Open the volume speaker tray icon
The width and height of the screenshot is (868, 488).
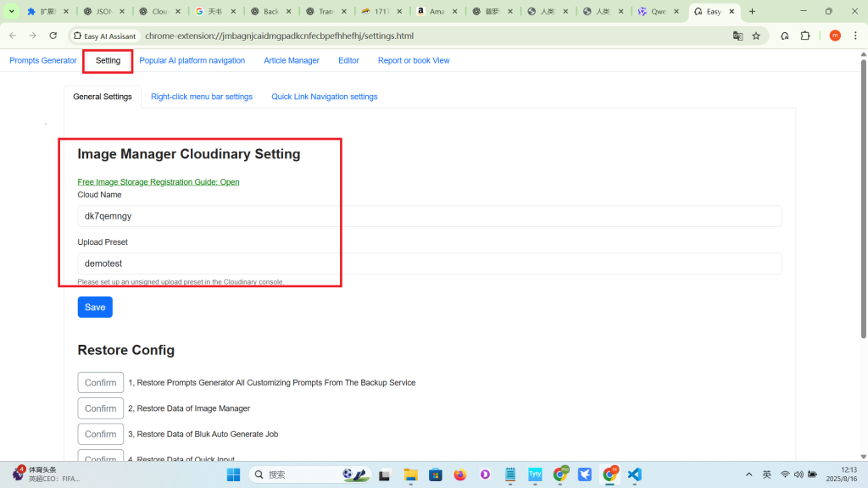tap(798, 474)
